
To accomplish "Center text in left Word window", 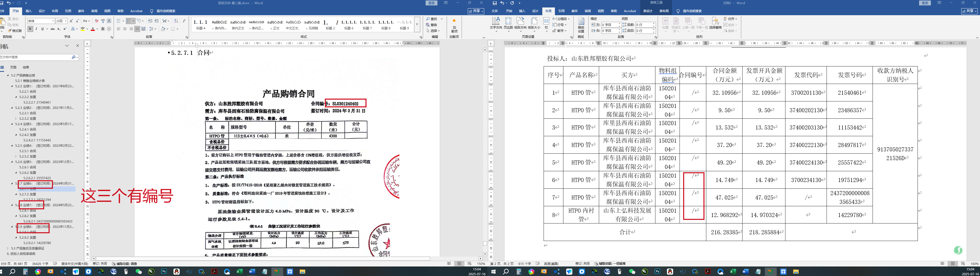I will point(125,29).
